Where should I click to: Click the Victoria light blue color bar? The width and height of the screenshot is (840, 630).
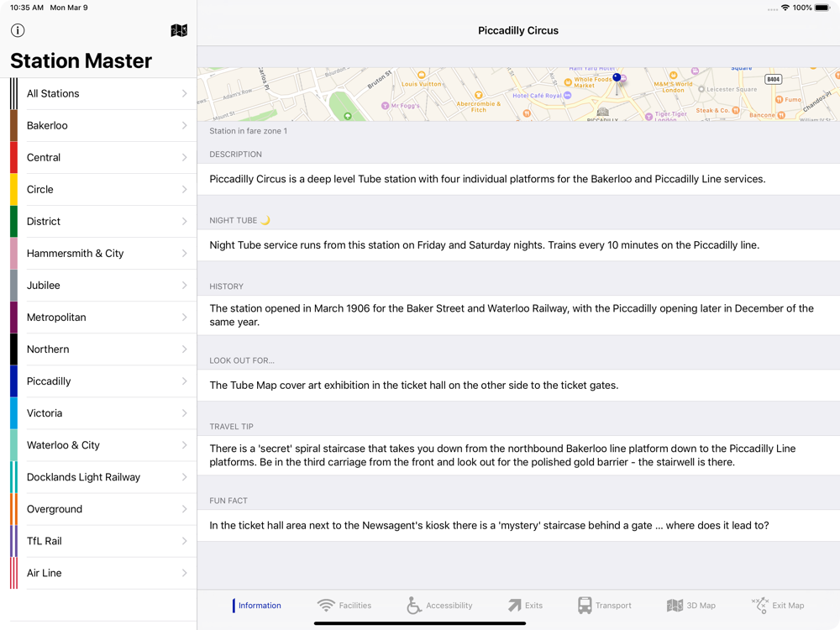14,413
